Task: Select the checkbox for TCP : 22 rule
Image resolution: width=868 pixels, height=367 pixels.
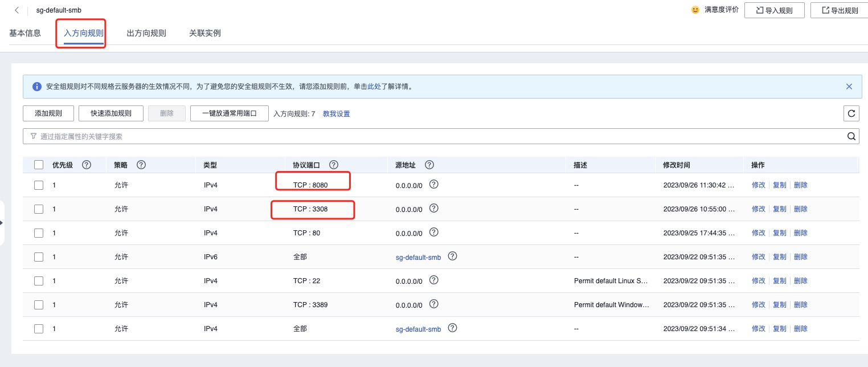Action: (x=39, y=280)
